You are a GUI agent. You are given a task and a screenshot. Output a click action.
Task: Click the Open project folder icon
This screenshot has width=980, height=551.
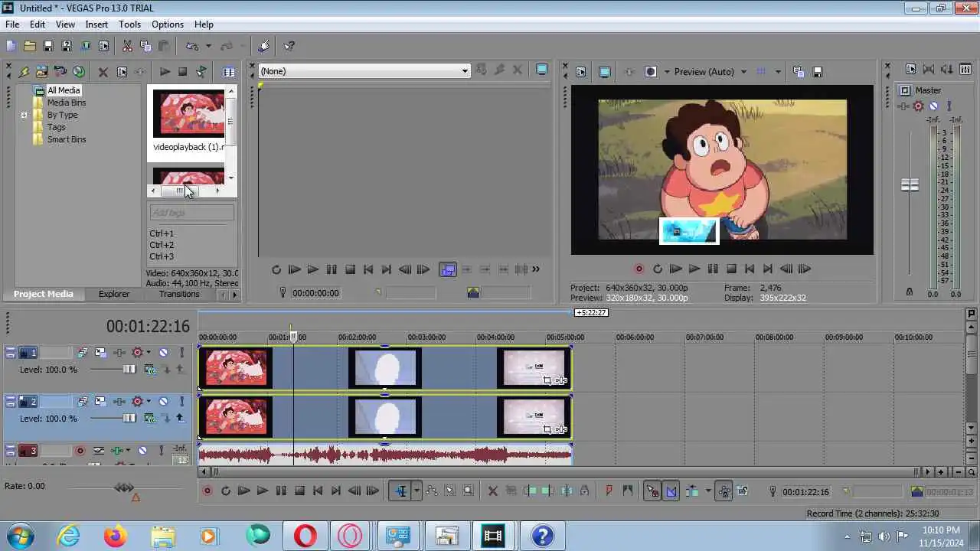point(29,46)
